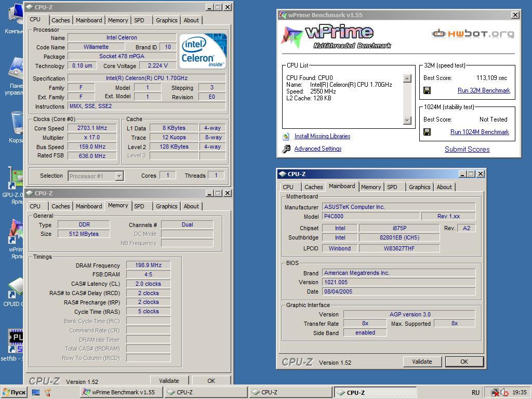This screenshot has width=532, height=399.
Task: Click the Core Speed value 2703.1 MHz
Action: 92,128
